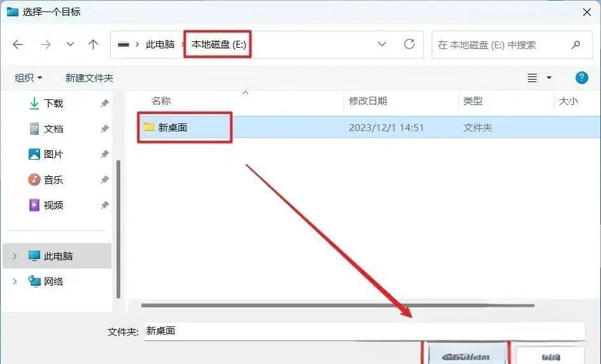Click 新建文件夹 button

click(89, 78)
